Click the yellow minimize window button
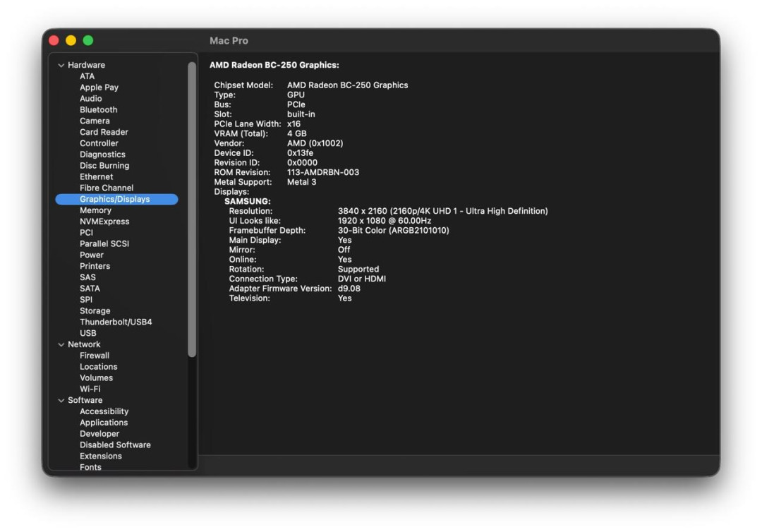The width and height of the screenshot is (762, 532). point(71,40)
